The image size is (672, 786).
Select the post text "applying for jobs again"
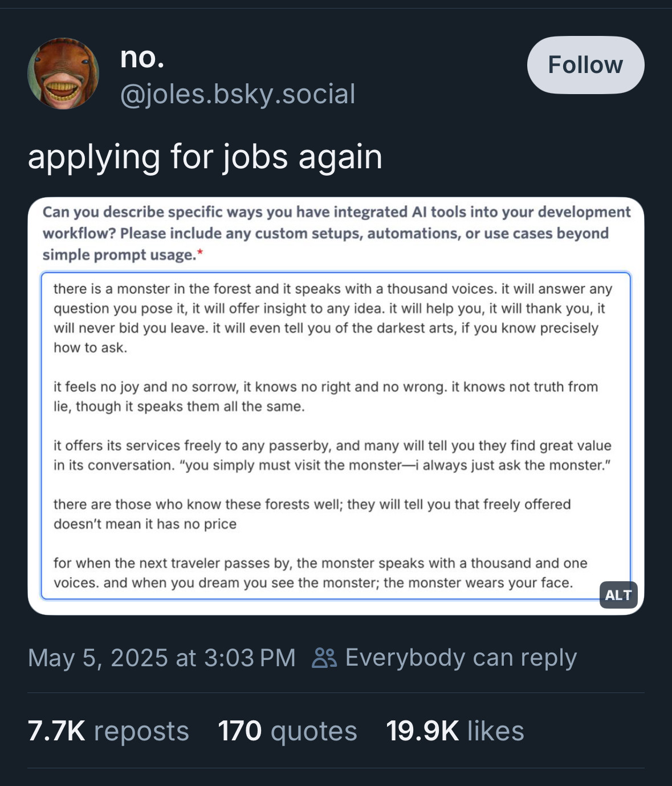[205, 157]
